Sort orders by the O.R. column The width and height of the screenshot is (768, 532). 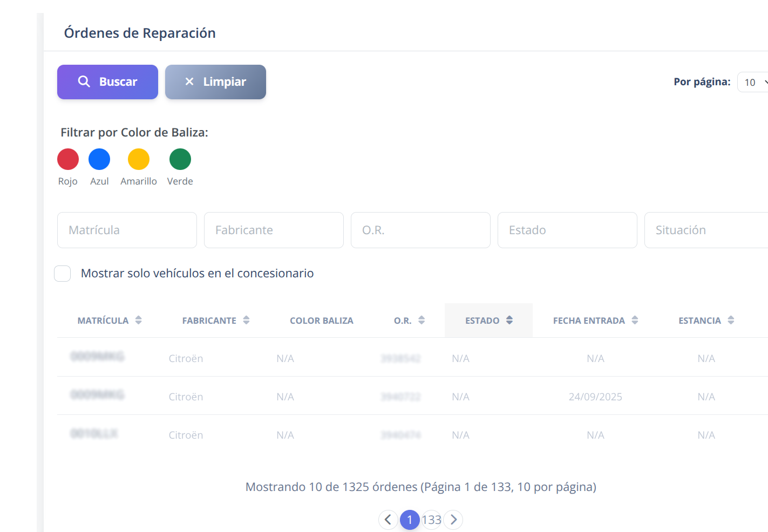423,319
